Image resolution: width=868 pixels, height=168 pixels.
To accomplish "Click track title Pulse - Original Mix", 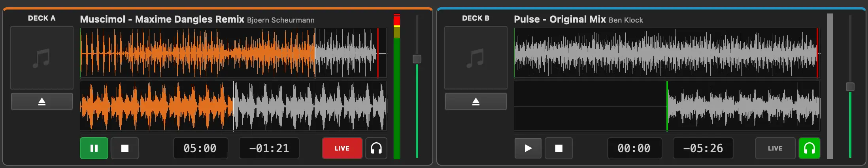I will coord(560,19).
